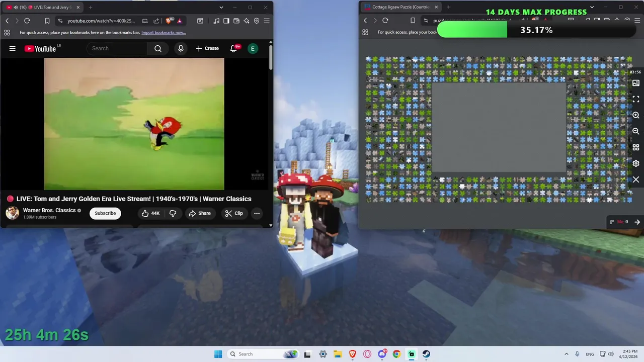644x362 pixels.
Task: Open YouTube notifications bell
Action: (234, 48)
